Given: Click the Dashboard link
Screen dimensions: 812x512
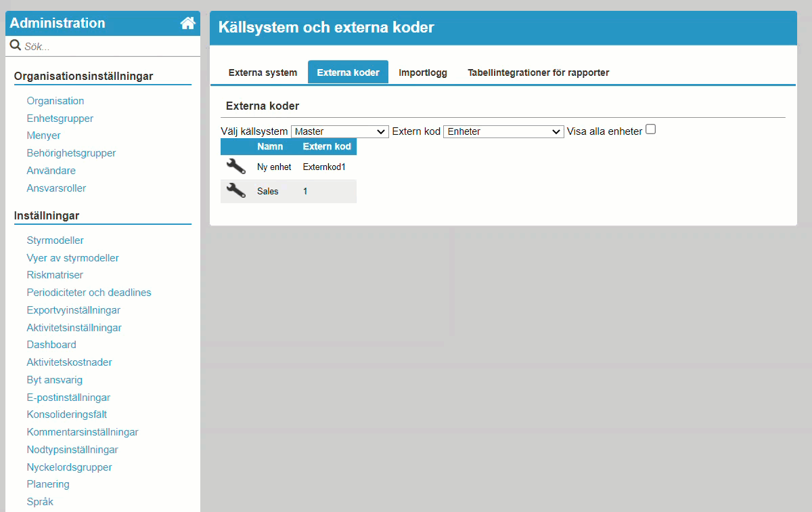Looking at the screenshot, I should pos(51,344).
